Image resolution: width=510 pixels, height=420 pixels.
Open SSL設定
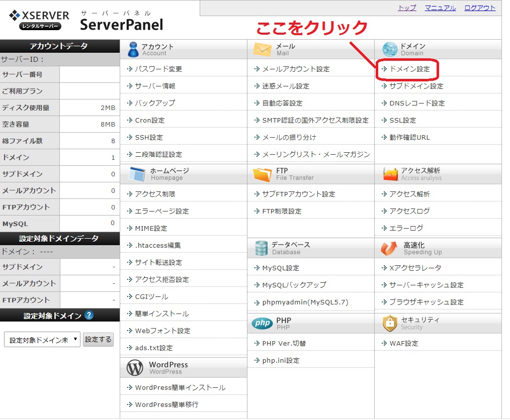(403, 120)
